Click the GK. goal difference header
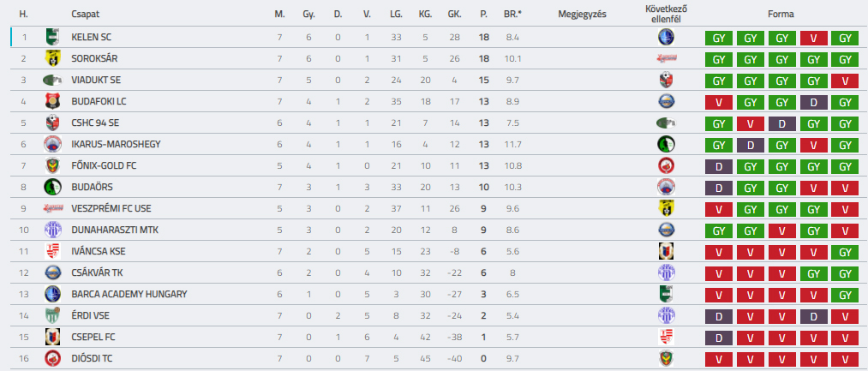This screenshot has height=371, width=868. click(454, 15)
